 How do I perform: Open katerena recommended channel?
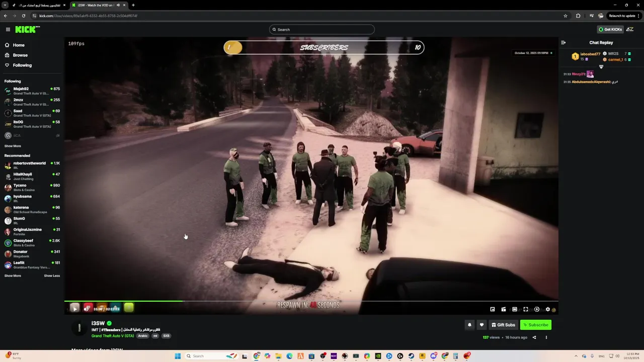coord(32,210)
